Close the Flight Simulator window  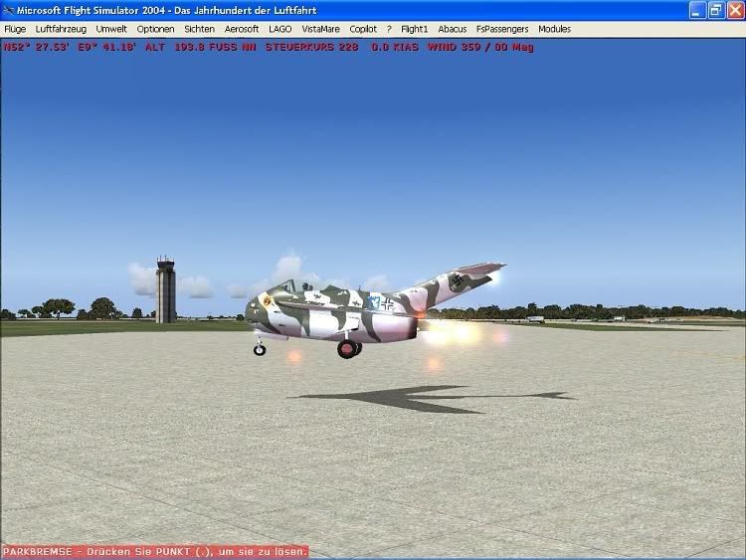pos(735,11)
